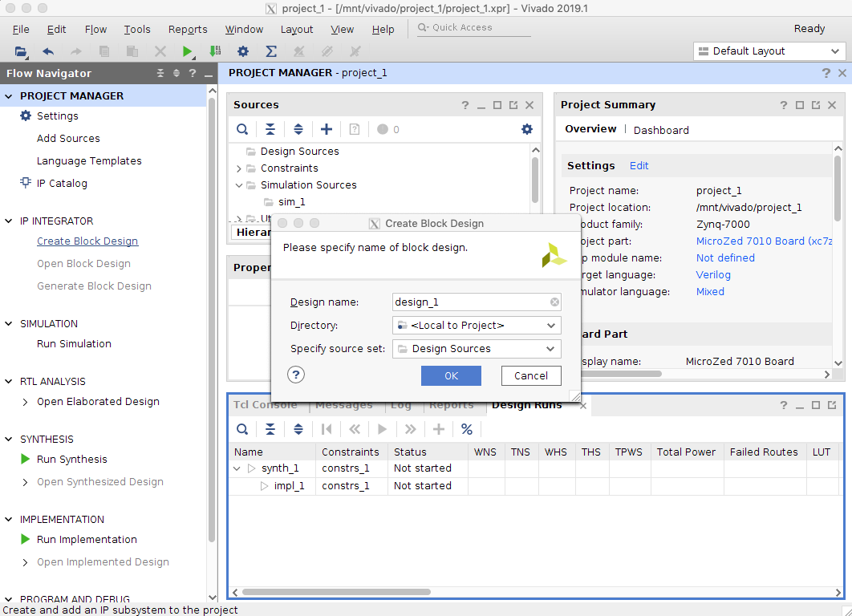Open Sources panel settings gear

point(527,129)
